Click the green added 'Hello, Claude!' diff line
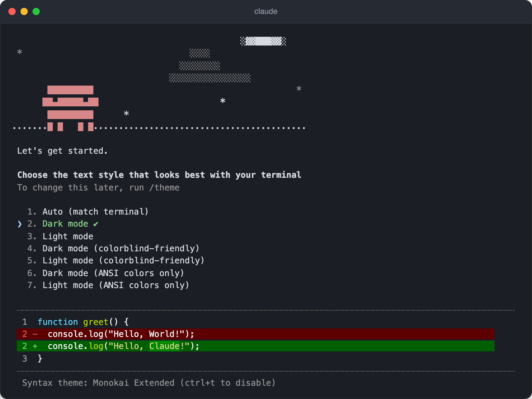 (256, 346)
